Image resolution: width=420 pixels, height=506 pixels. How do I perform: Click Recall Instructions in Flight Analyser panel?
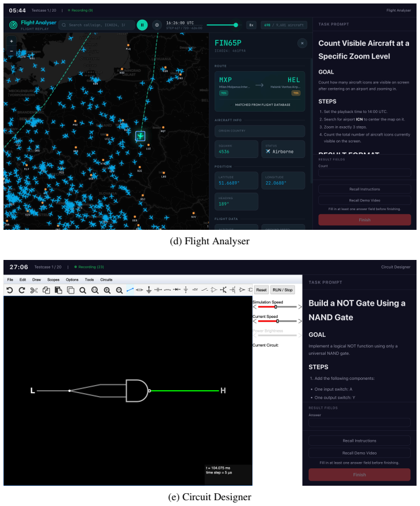pyautogui.click(x=364, y=189)
